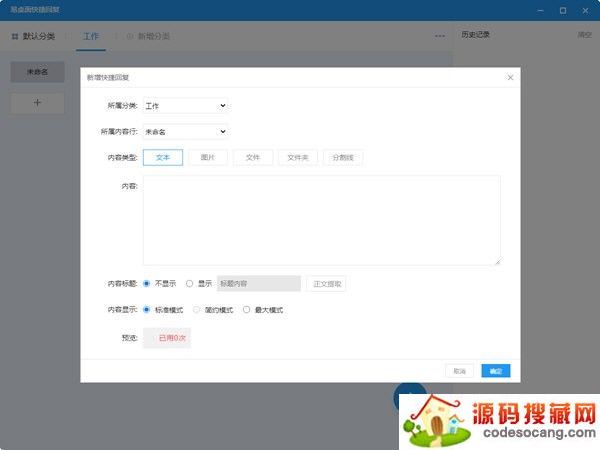Image resolution: width=600 pixels, height=450 pixels.
Task: Choose 最大模式 display mode
Action: tap(246, 310)
